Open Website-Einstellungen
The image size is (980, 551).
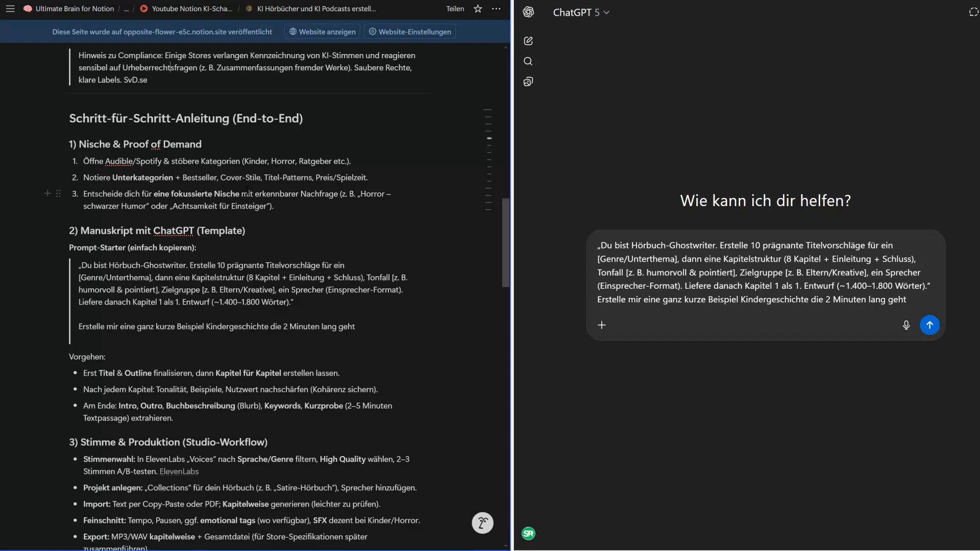click(410, 32)
